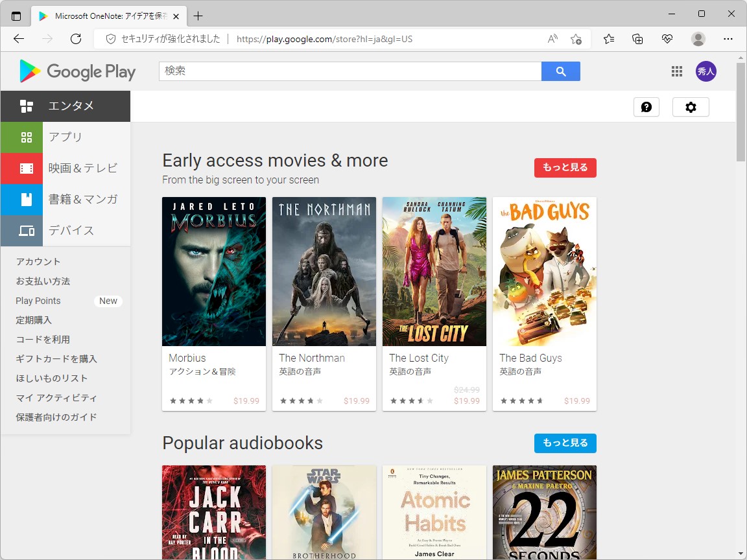Click the Morbius title text

click(187, 358)
